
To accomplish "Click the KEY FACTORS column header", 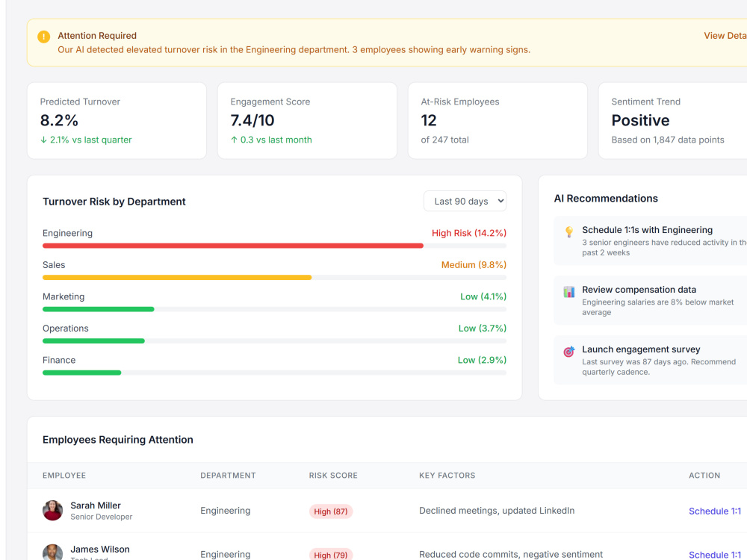I will point(447,475).
